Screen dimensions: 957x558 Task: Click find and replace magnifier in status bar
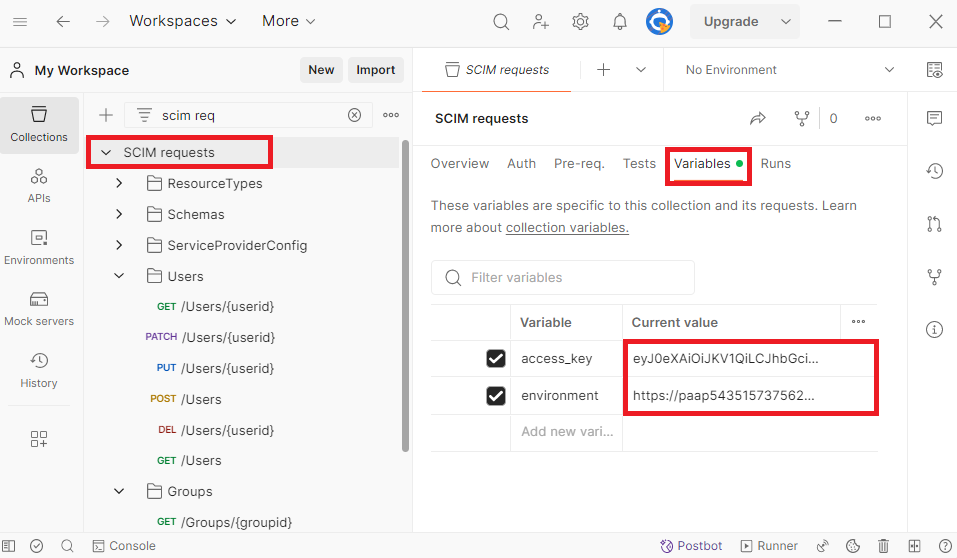coord(67,546)
